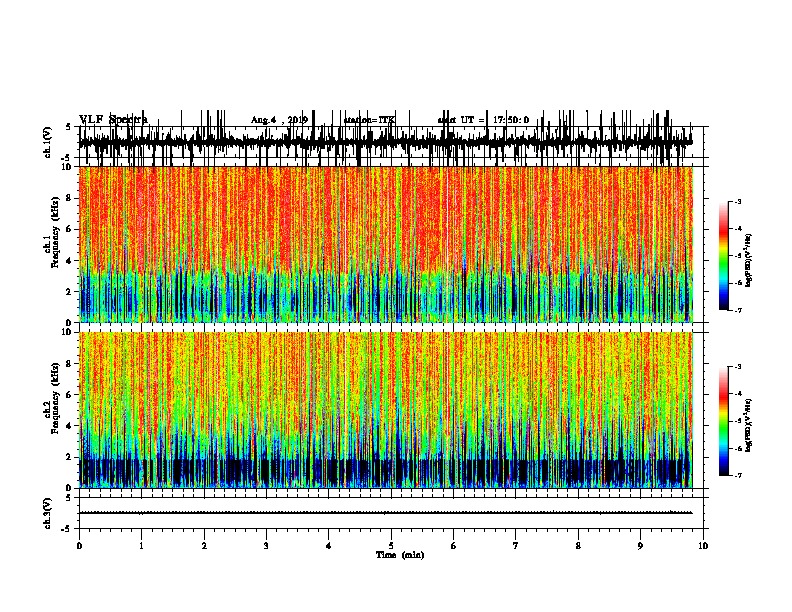Click the ch.1 voltage waveform trace
Viewport: 792px width, 612px height.
point(386,142)
